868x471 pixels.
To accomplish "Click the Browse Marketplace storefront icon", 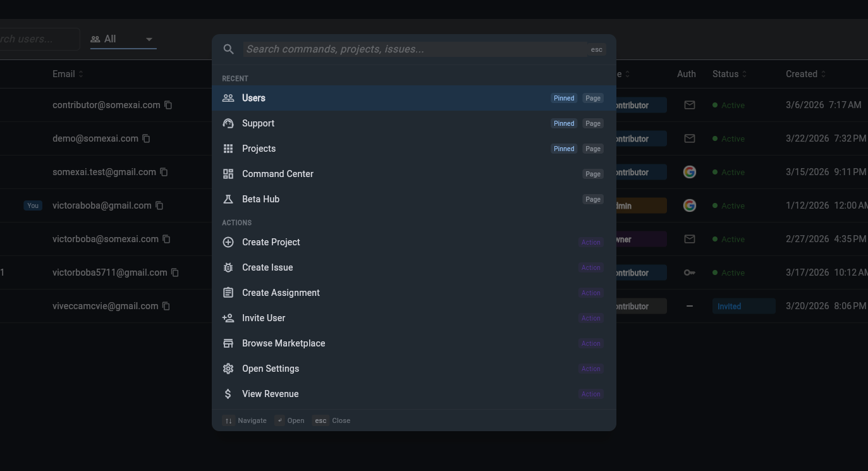I will pos(228,343).
